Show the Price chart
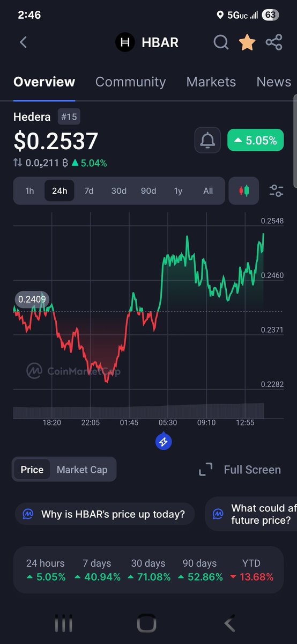 point(32,470)
